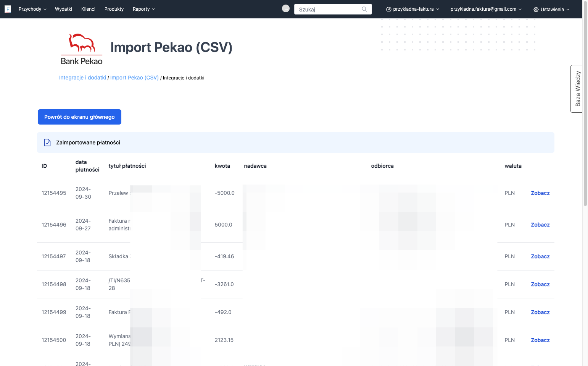Select the Produkty menu item
Screen dimensions: 588x366
(x=114, y=9)
